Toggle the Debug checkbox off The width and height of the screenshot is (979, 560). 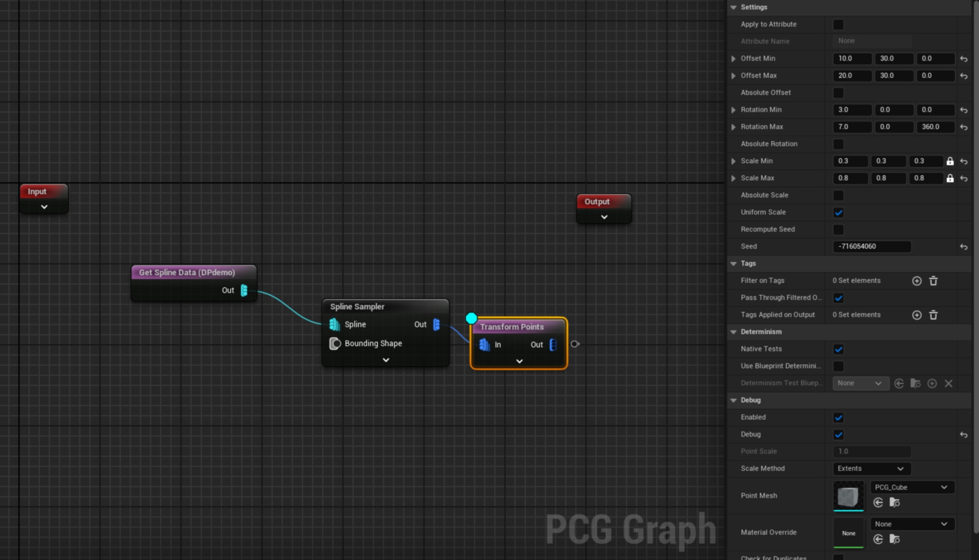pyautogui.click(x=838, y=435)
